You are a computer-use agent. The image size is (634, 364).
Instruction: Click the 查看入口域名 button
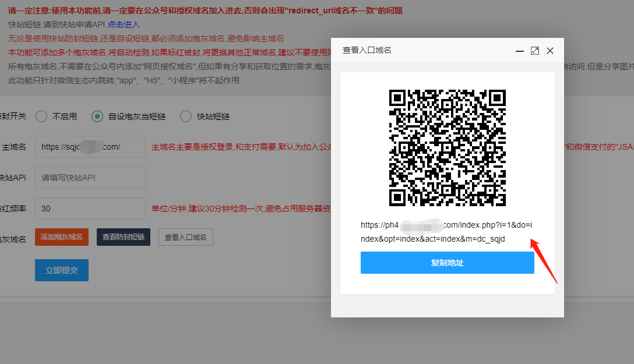185,237
